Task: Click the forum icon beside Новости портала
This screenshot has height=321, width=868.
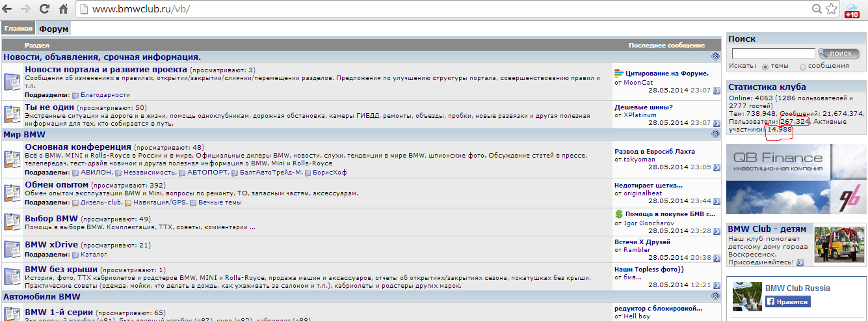Action: tap(12, 81)
